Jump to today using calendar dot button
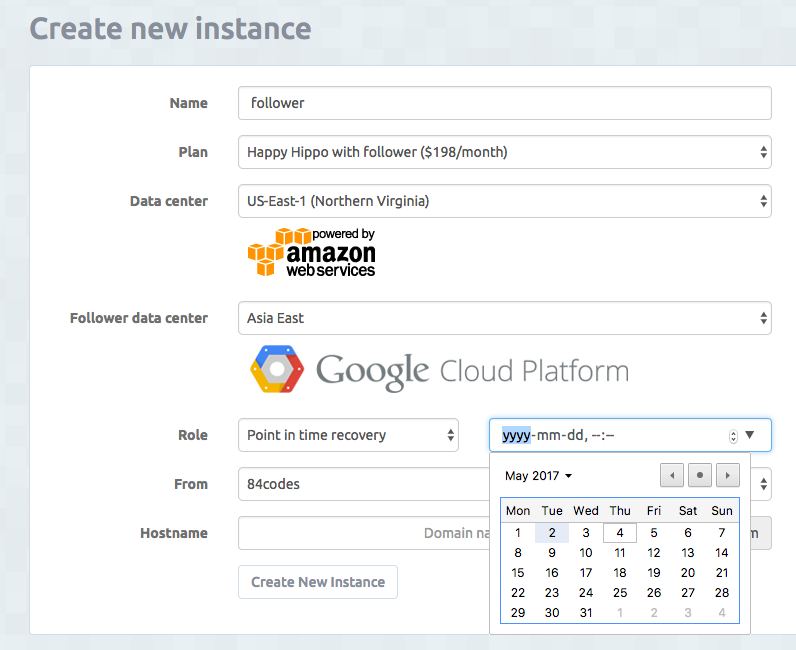 click(700, 476)
